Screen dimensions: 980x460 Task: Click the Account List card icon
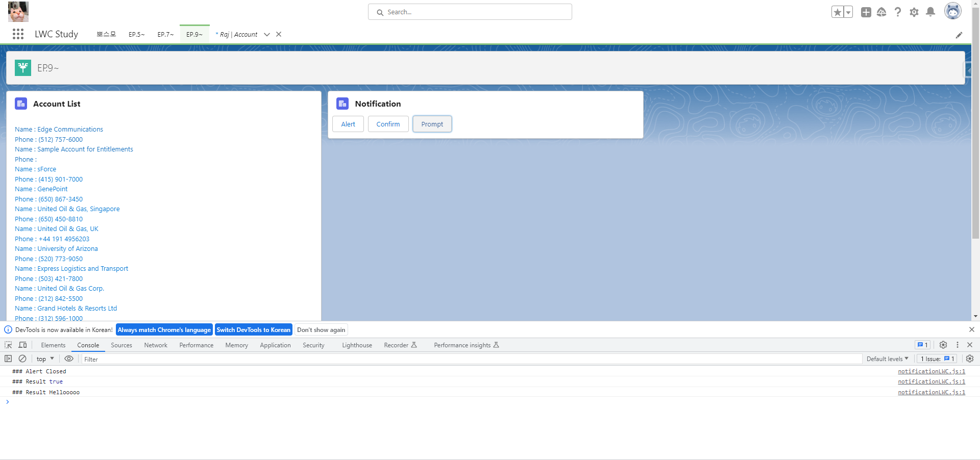tap(21, 104)
